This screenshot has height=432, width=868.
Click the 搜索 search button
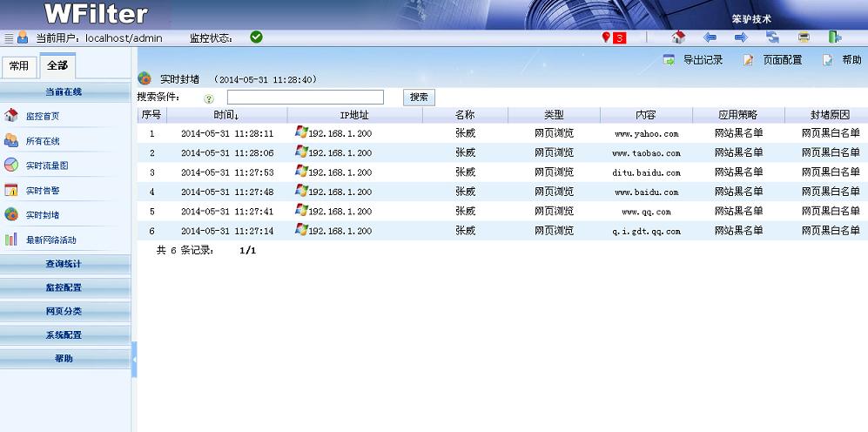[419, 98]
